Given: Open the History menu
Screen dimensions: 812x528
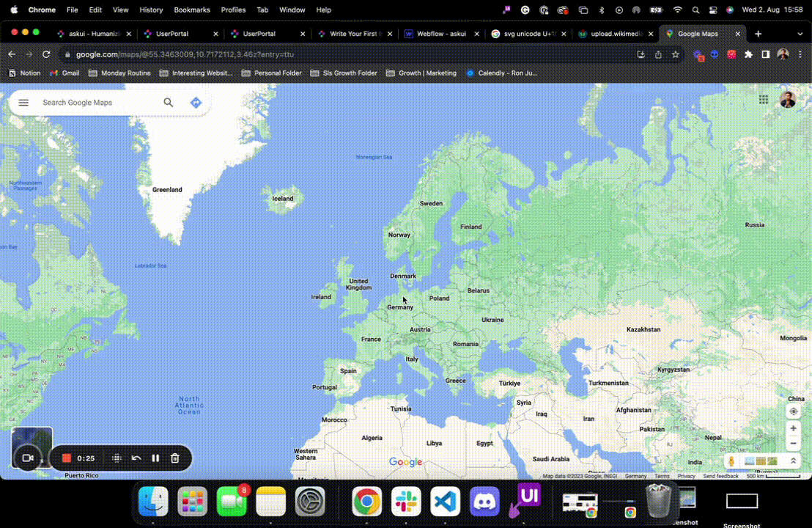Looking at the screenshot, I should (151, 10).
